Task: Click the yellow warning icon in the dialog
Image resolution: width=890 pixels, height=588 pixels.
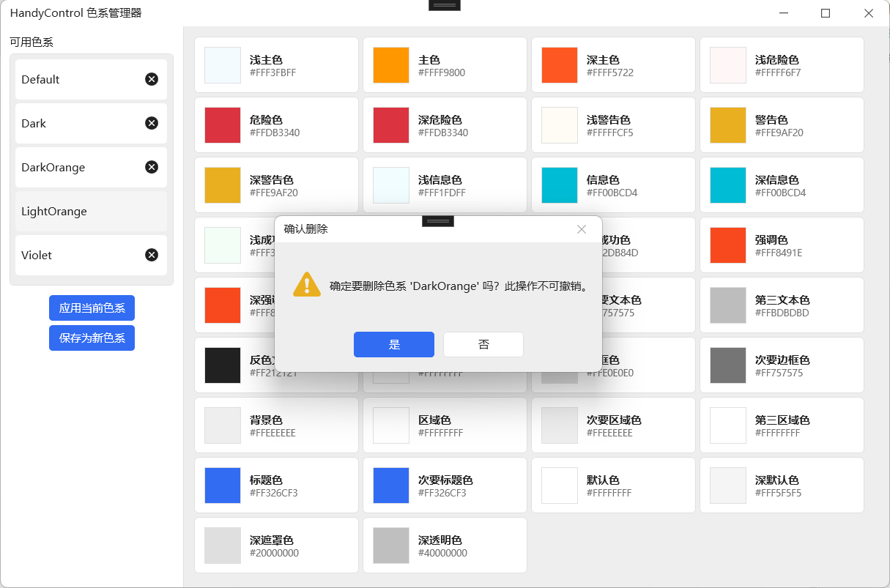Action: point(307,285)
